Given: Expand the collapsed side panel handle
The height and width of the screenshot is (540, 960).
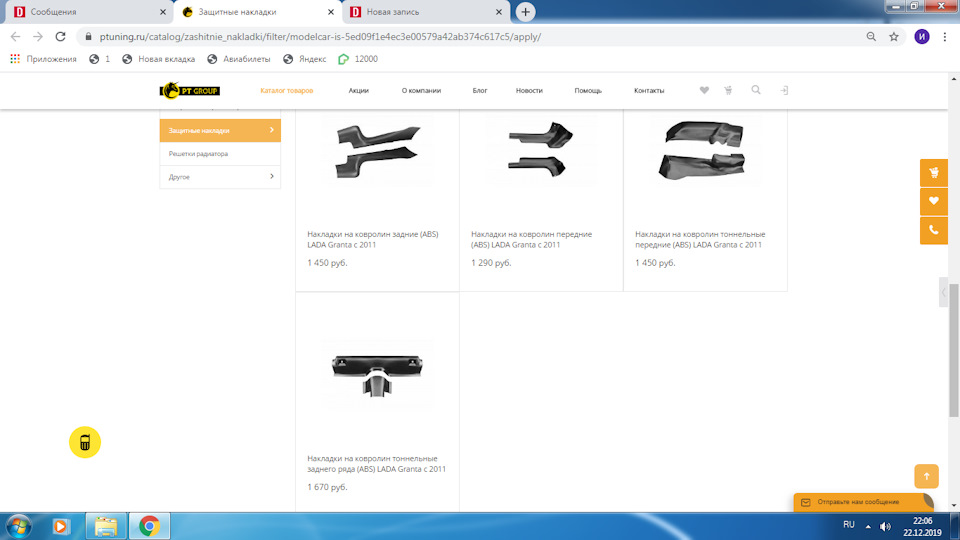Looking at the screenshot, I should (x=943, y=293).
